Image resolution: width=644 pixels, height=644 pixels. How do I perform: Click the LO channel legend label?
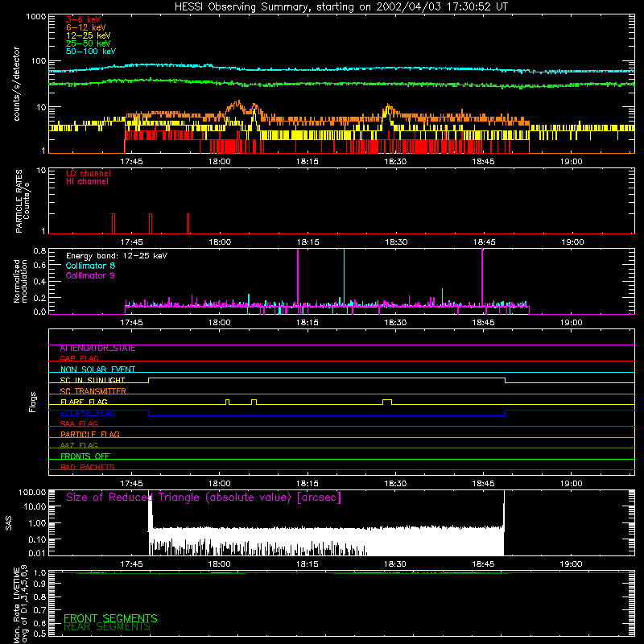pos(89,173)
